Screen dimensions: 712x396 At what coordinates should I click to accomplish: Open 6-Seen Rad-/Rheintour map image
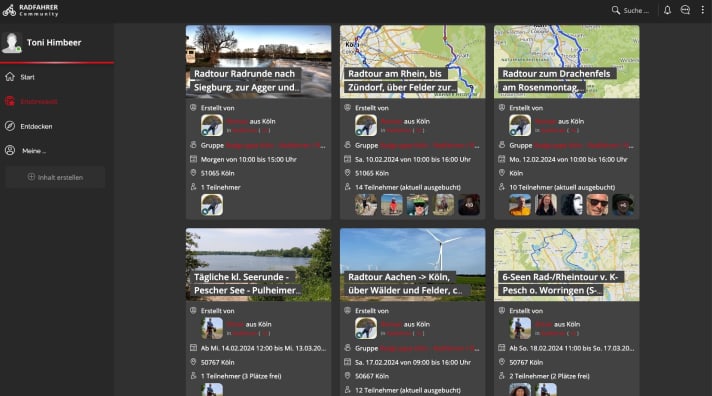pyautogui.click(x=567, y=265)
